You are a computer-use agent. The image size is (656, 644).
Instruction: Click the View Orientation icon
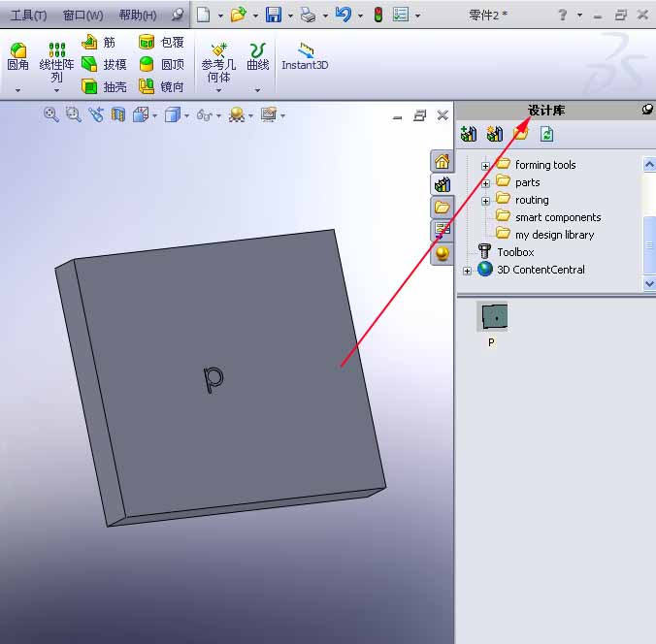tap(141, 114)
